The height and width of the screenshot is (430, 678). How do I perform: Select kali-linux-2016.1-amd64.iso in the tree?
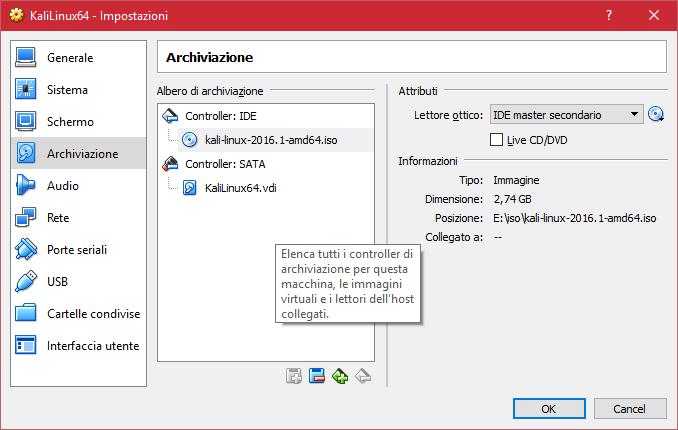coord(271,140)
